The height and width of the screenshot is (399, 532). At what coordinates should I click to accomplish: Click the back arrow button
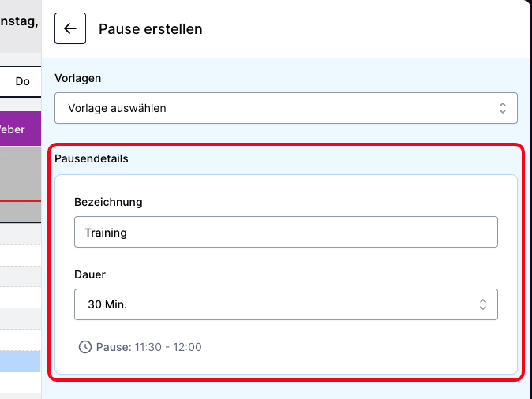coord(70,29)
